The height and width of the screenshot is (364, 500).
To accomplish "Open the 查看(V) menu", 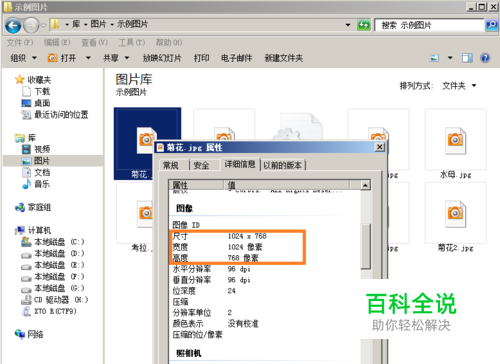I will tap(95, 43).
